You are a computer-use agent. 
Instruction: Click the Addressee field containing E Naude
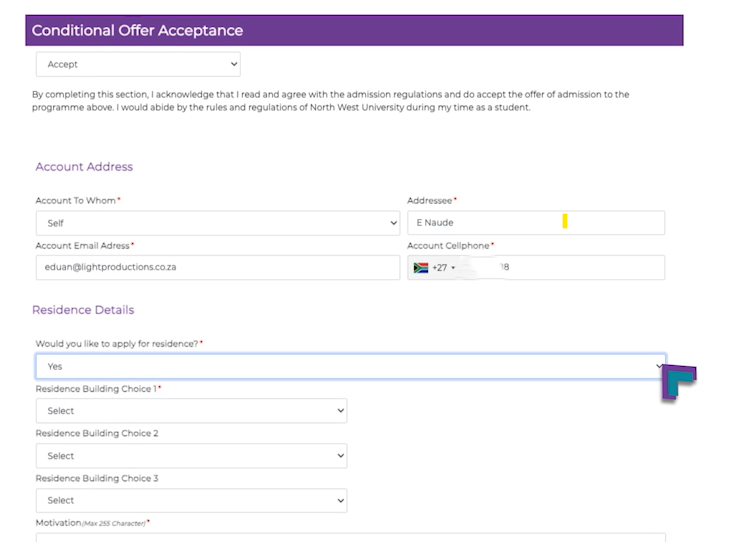click(x=536, y=223)
